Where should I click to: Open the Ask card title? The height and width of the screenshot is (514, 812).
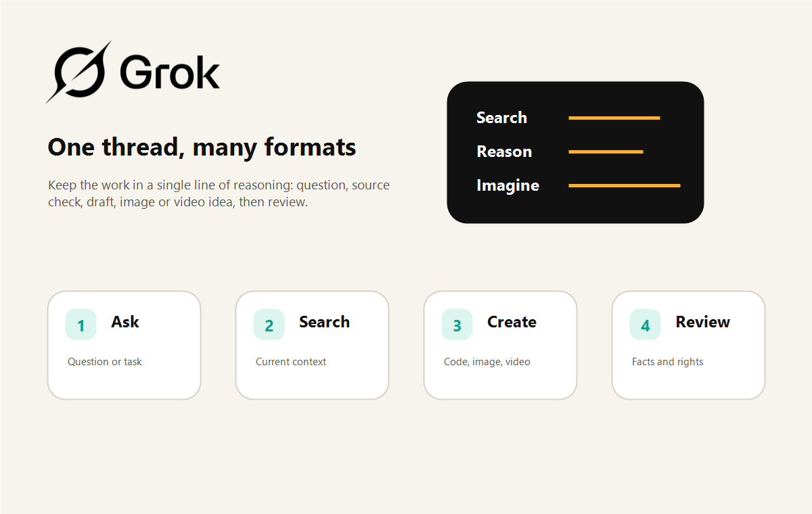coord(125,322)
